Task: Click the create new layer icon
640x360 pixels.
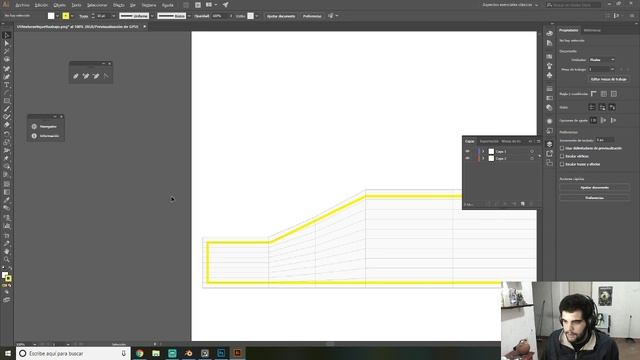Action: point(522,204)
